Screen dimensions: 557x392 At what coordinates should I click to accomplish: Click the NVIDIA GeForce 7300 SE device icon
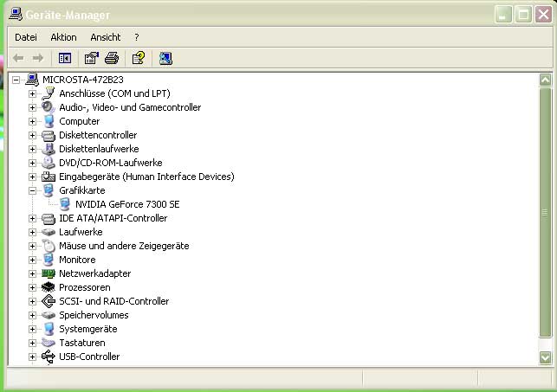(x=65, y=204)
